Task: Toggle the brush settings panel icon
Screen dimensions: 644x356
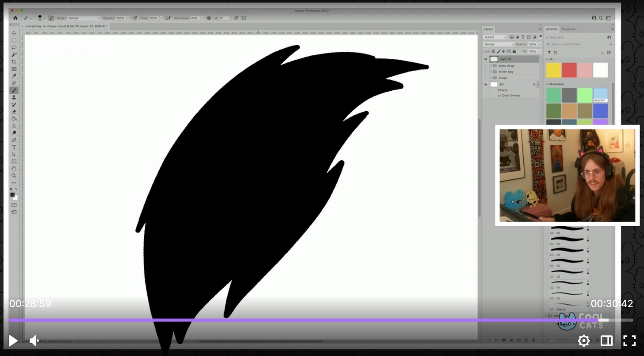Action: click(x=51, y=18)
